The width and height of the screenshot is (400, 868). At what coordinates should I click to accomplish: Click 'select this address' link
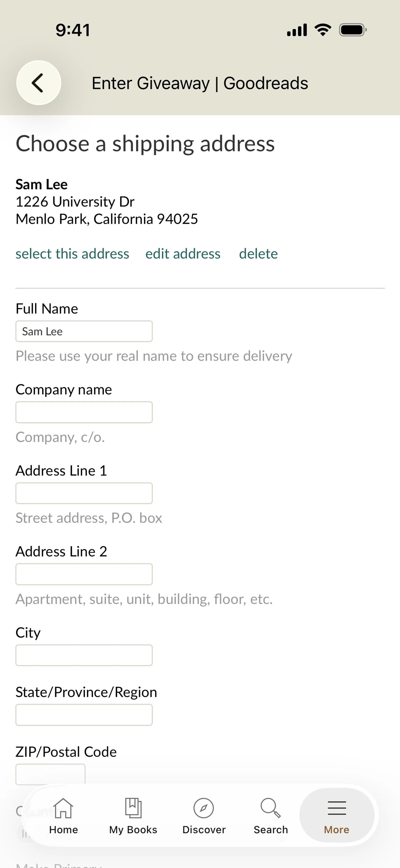click(x=72, y=254)
